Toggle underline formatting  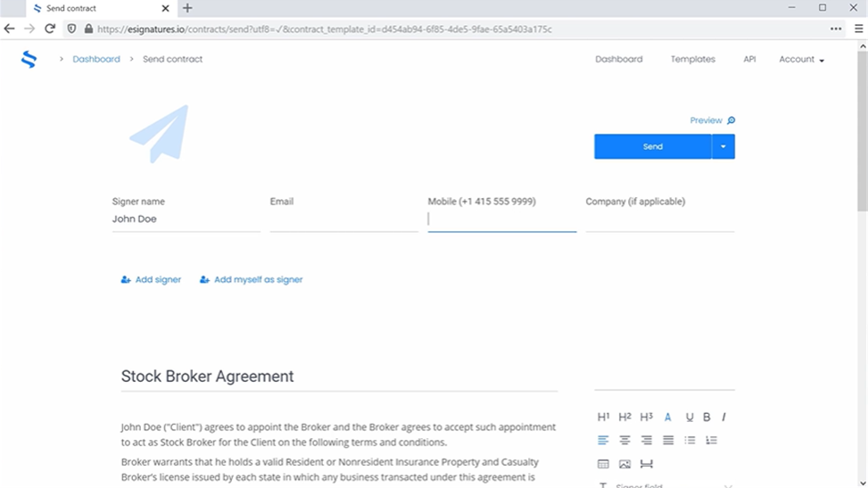[x=690, y=418]
